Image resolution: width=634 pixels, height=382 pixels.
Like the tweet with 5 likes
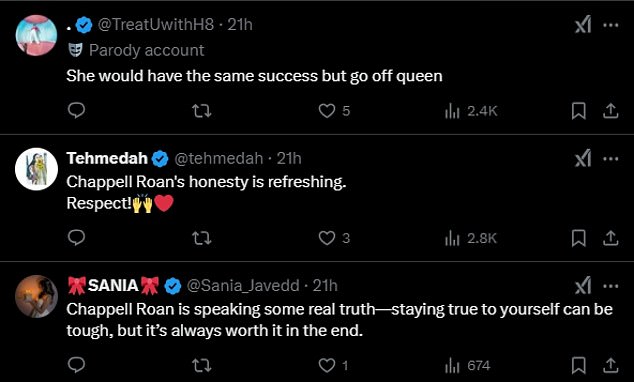[334, 111]
